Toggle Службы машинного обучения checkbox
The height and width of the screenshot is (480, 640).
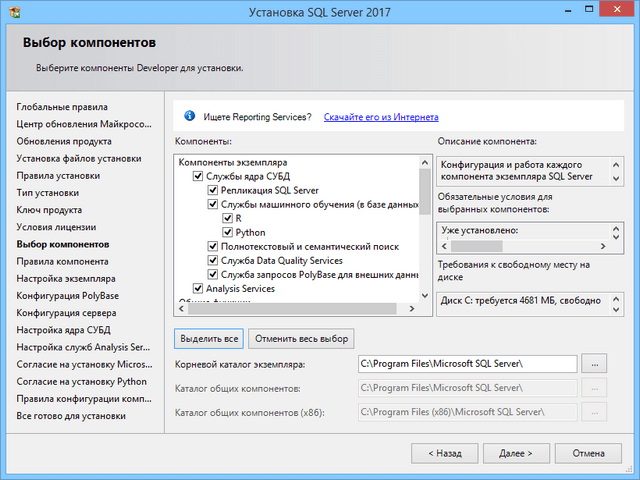click(x=213, y=204)
